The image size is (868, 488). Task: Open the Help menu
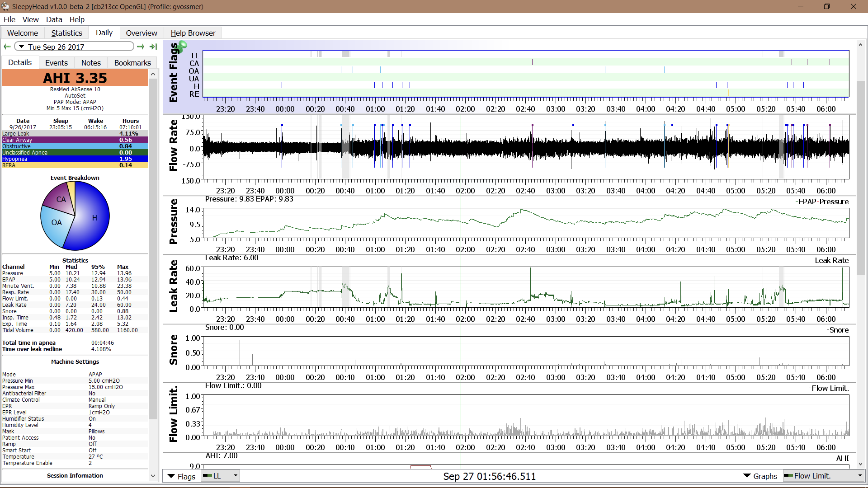tap(77, 19)
